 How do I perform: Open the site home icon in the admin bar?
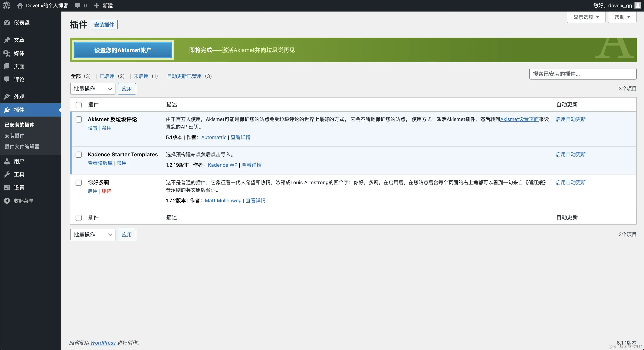tap(20, 6)
